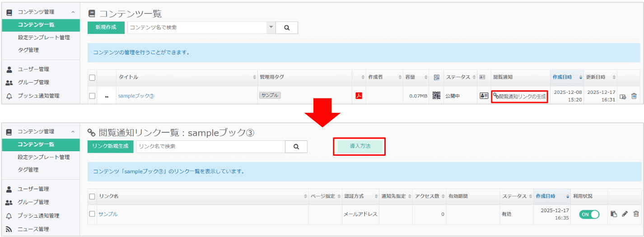This screenshot has height=237, width=644.
Task: Open ユーザー管理 in the 閲覧通知リンク一覧 screen sidebar
Action: (x=33, y=189)
